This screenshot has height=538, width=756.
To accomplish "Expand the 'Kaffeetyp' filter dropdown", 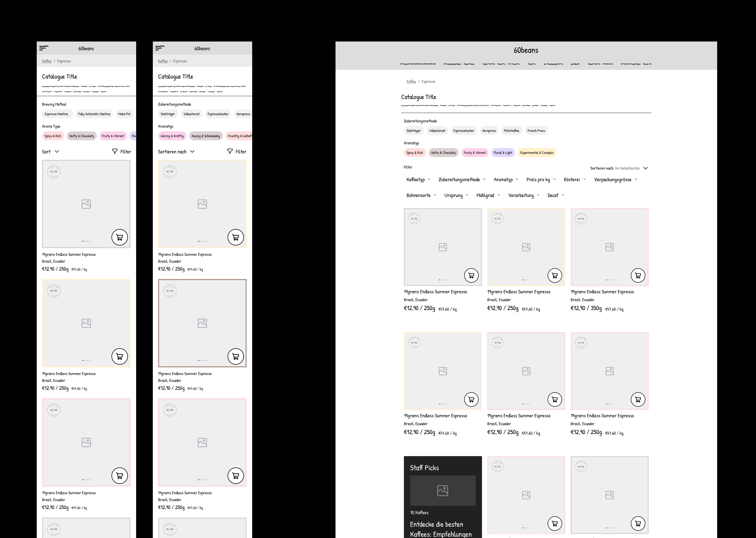I will pos(418,180).
